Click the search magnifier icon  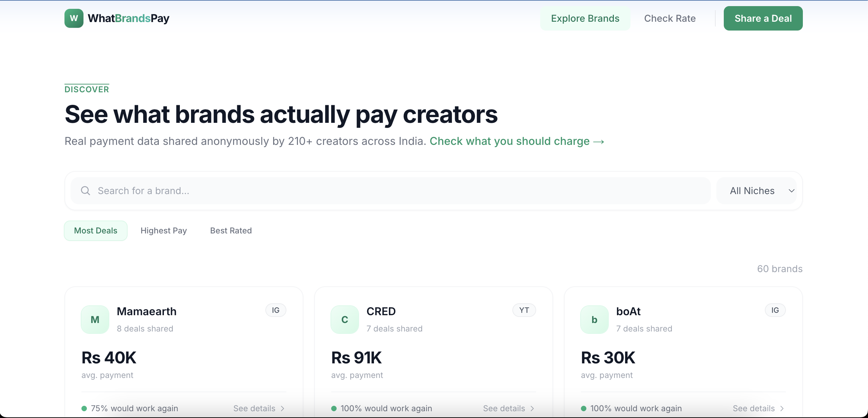point(85,190)
